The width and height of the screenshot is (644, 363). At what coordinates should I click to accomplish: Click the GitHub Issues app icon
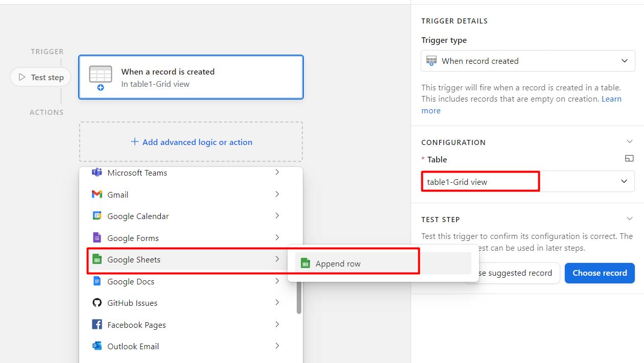pyautogui.click(x=97, y=302)
